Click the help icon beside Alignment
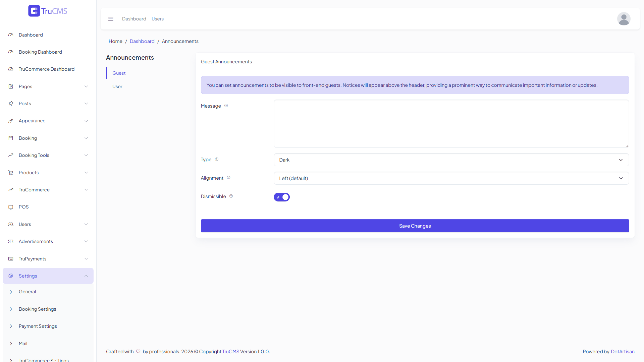The width and height of the screenshot is (644, 362). click(x=228, y=178)
